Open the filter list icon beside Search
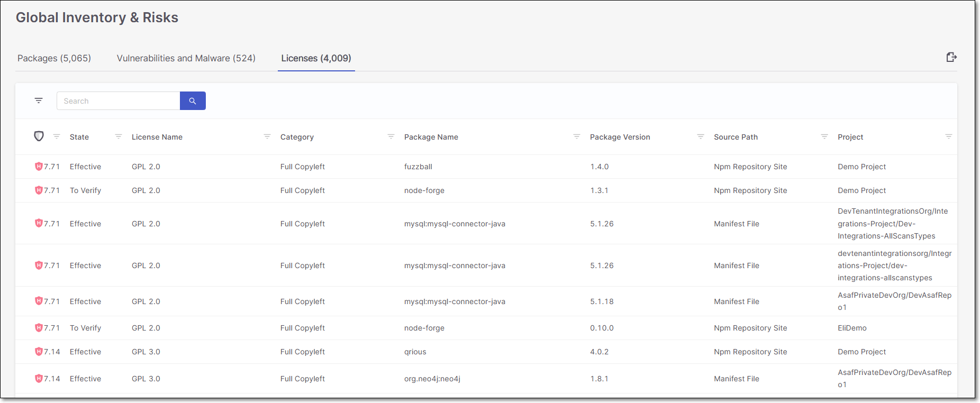 pos(39,100)
